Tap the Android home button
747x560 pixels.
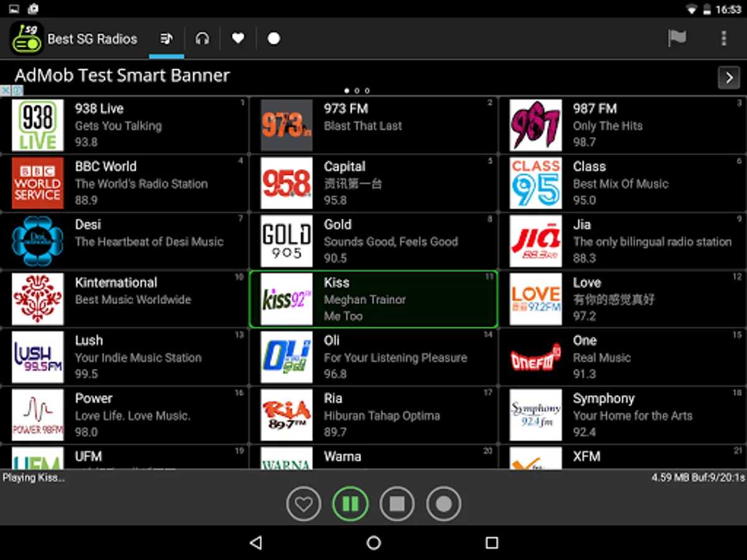(x=374, y=543)
